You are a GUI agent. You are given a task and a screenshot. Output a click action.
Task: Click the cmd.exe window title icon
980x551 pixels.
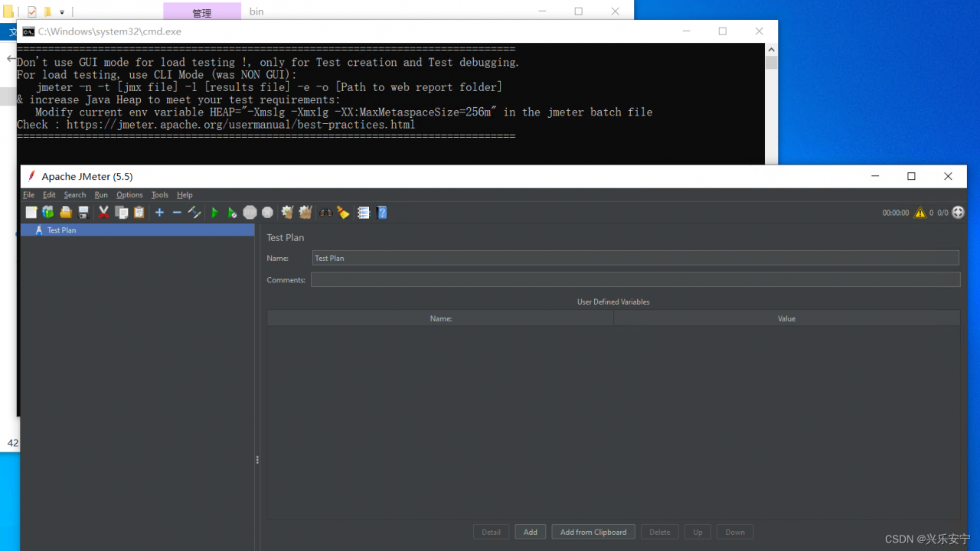[28, 31]
